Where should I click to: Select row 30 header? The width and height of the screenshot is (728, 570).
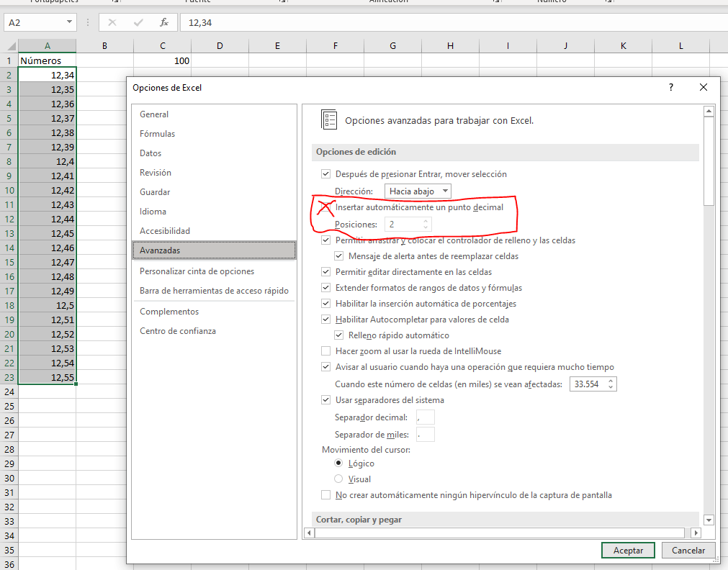(x=9, y=478)
